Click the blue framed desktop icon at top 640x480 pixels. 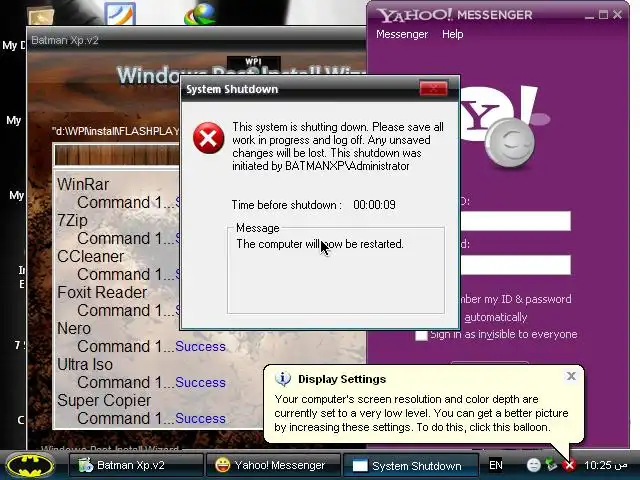click(120, 13)
